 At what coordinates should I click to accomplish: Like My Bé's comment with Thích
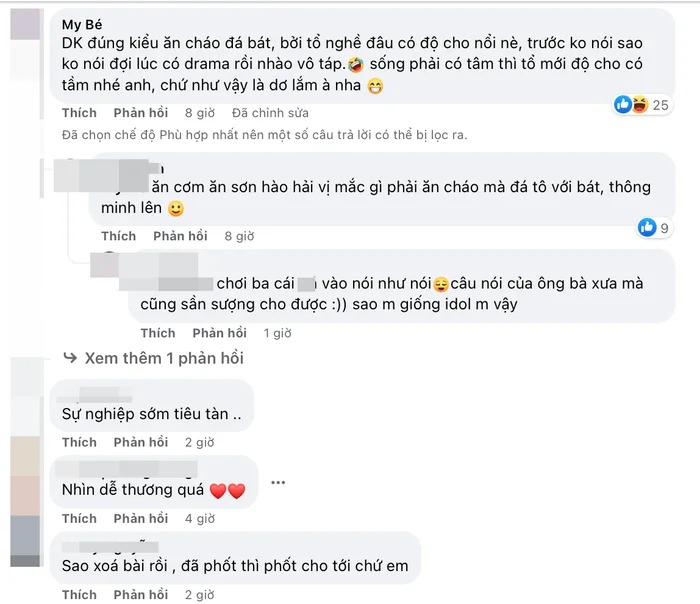pos(79,113)
